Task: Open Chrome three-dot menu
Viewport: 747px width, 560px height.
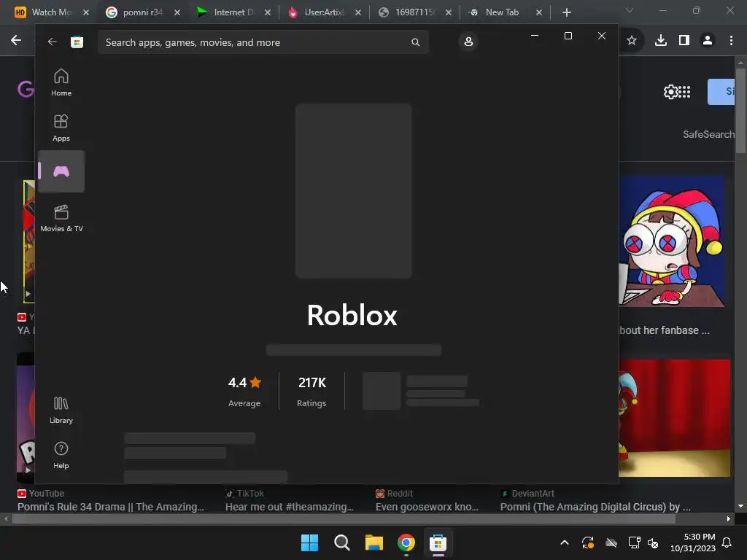Action: 731,41
